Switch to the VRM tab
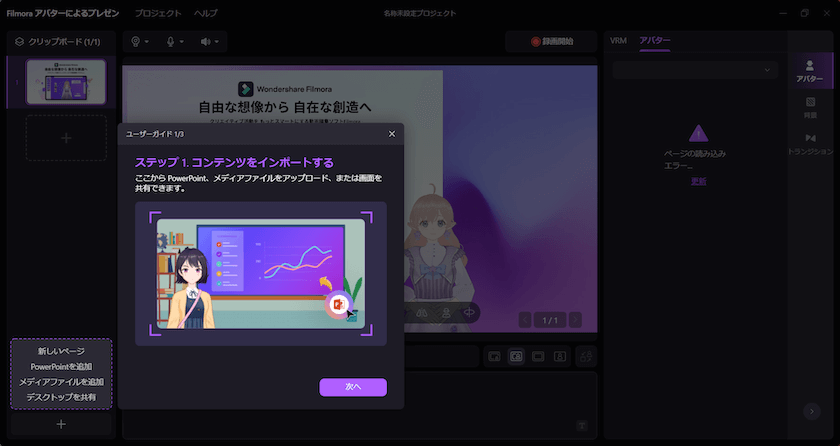Screen dimensions: 840x446 pos(618,40)
